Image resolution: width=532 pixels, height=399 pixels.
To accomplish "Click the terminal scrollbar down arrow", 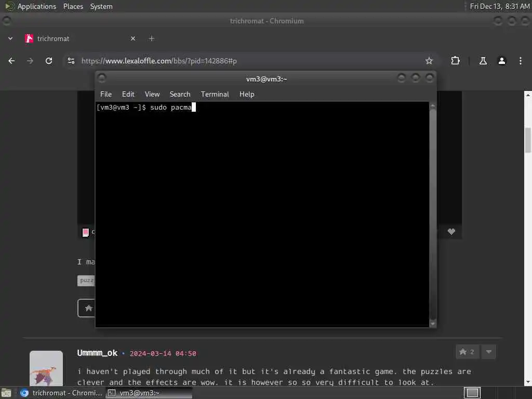I will [433, 324].
